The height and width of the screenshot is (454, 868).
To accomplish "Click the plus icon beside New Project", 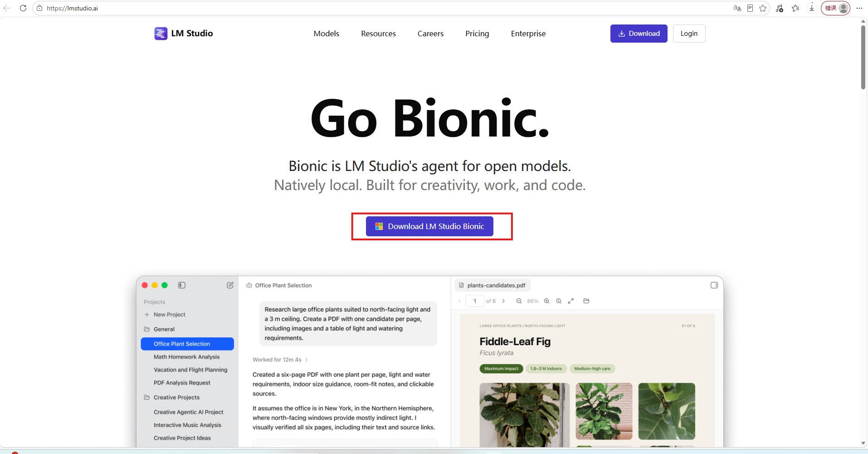I will [x=146, y=315].
